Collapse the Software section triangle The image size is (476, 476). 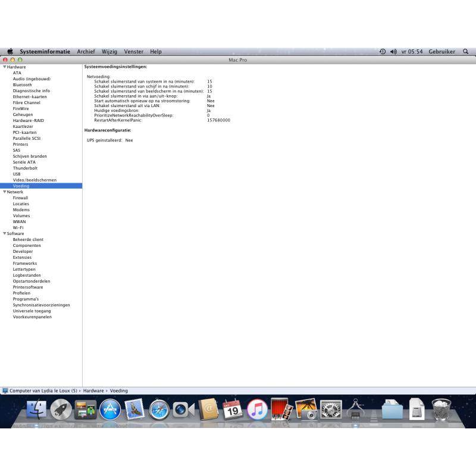5,233
